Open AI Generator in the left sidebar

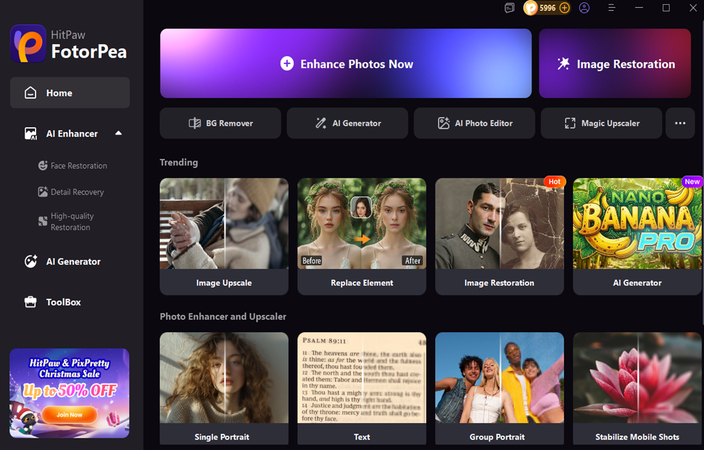coord(62,261)
